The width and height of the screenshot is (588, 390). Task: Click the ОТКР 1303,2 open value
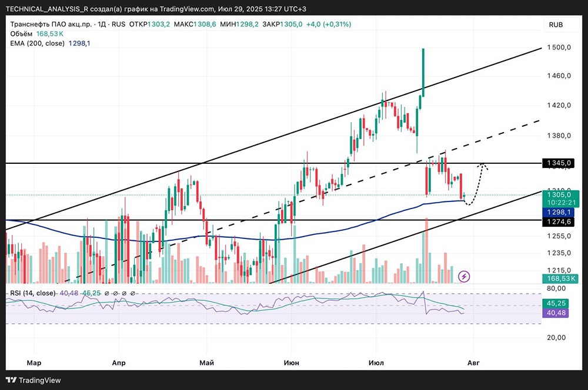149,24
